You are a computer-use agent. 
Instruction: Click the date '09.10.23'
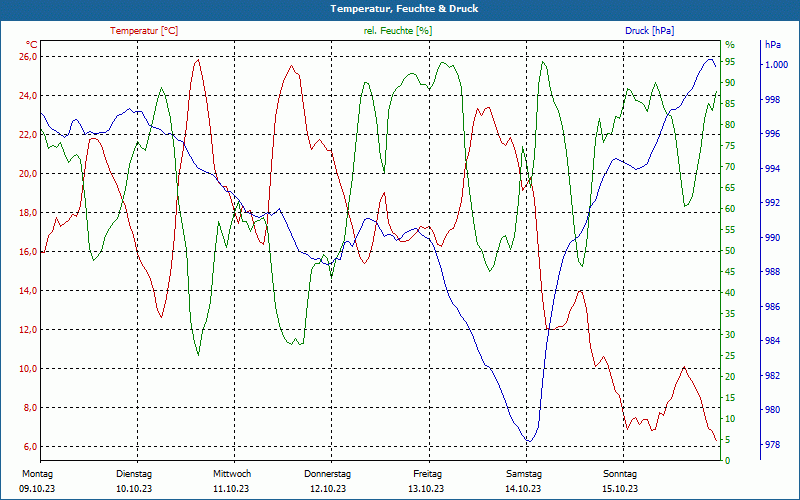click(x=37, y=489)
